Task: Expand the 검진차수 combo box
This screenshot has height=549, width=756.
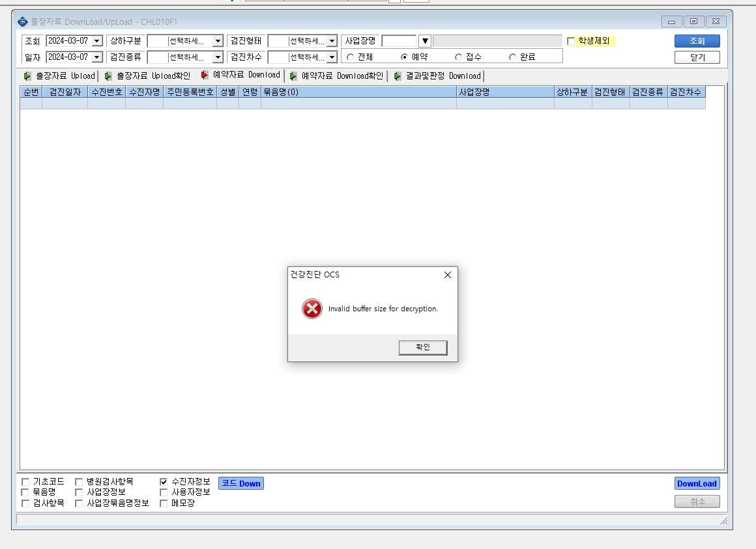Action: (x=332, y=57)
